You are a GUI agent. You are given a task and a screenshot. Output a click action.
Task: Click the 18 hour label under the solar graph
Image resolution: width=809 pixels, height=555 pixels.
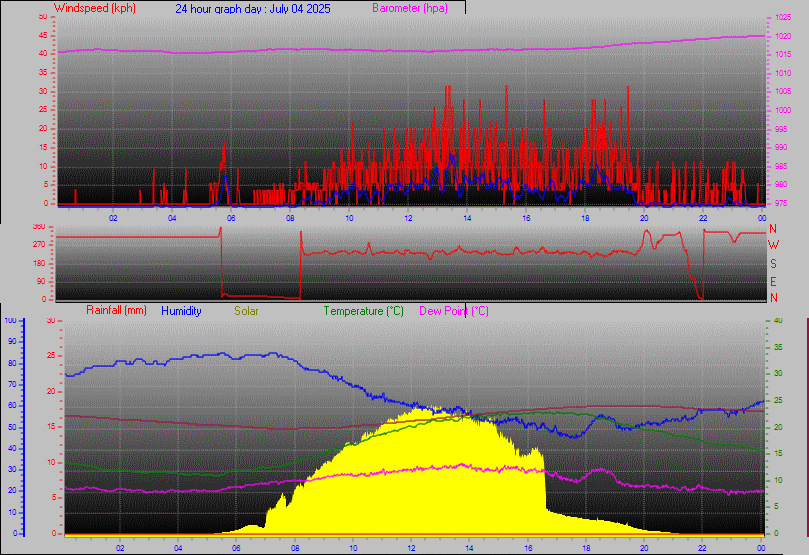[587, 548]
